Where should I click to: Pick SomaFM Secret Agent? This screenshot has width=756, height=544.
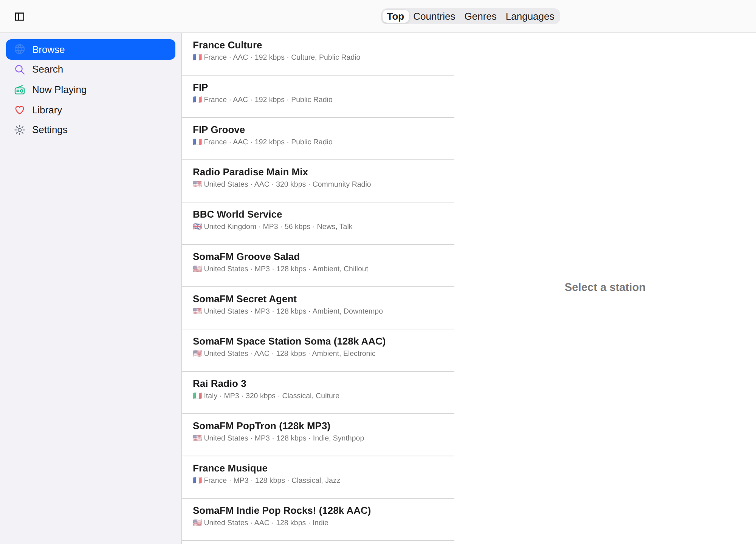click(318, 308)
